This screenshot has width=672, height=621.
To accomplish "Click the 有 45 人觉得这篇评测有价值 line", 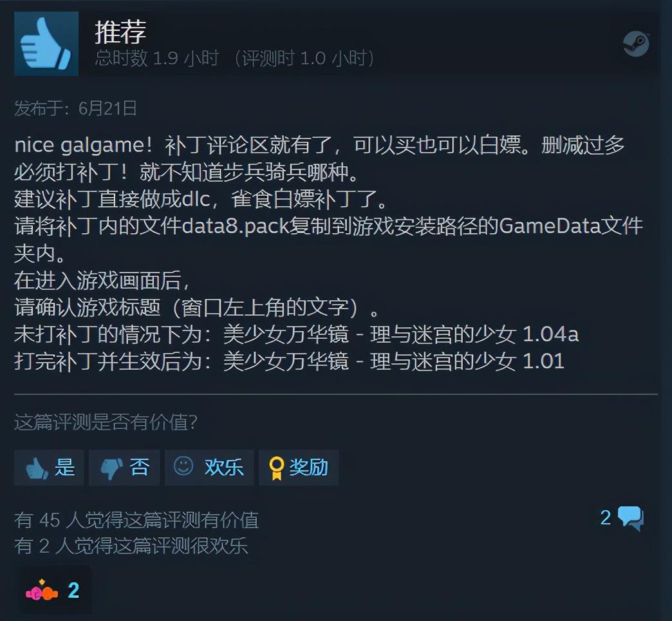I will coord(136,520).
